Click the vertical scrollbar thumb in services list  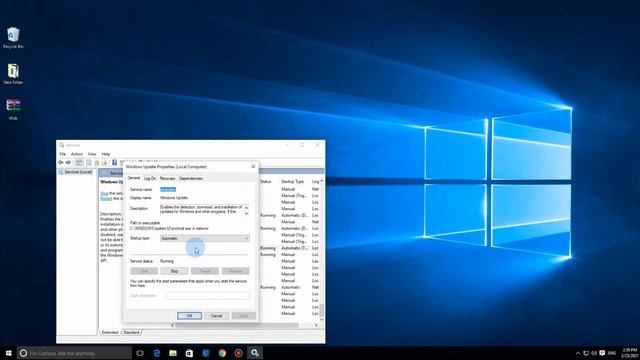[322, 310]
